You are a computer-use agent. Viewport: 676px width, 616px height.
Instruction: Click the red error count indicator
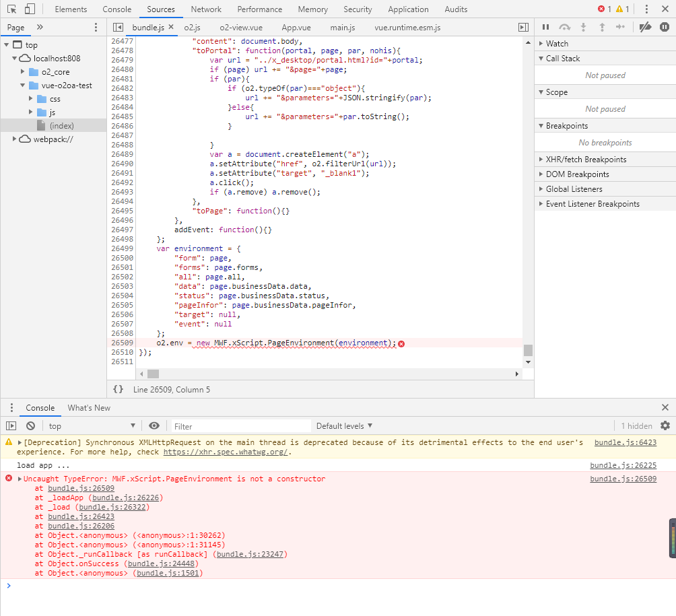click(x=605, y=9)
